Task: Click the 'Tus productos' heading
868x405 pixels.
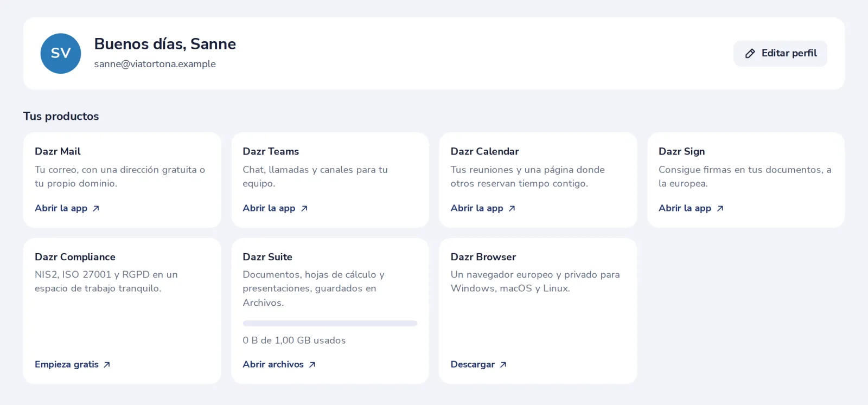Action: 61,116
